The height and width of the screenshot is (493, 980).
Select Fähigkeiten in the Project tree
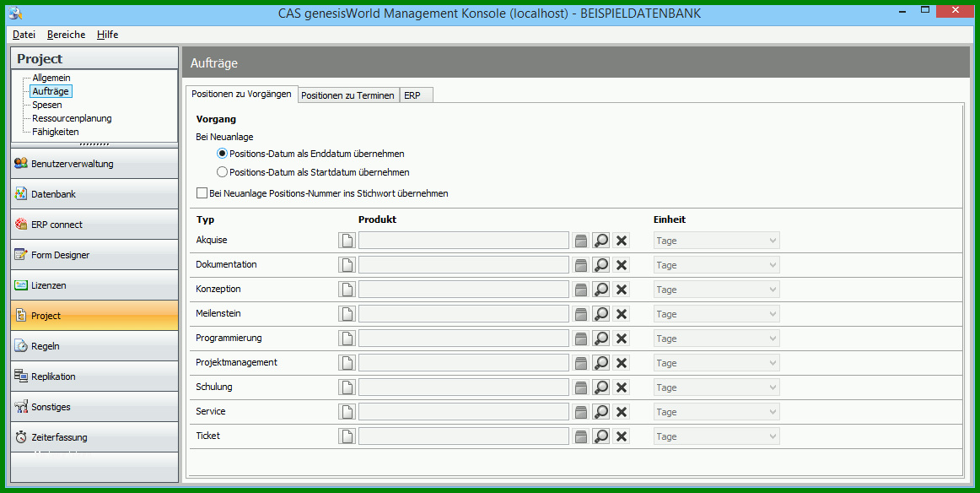point(56,132)
